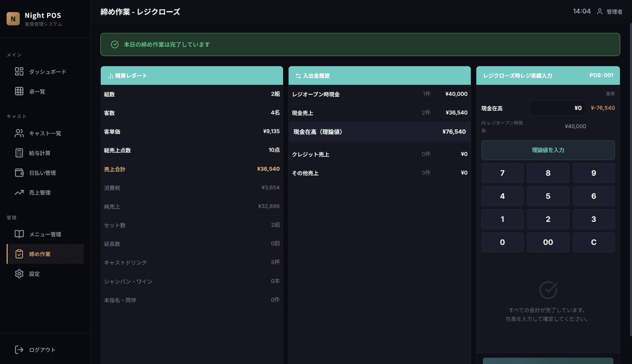The image size is (632, 364).
Task: Tap the single 0 keypad key
Action: 502,242
